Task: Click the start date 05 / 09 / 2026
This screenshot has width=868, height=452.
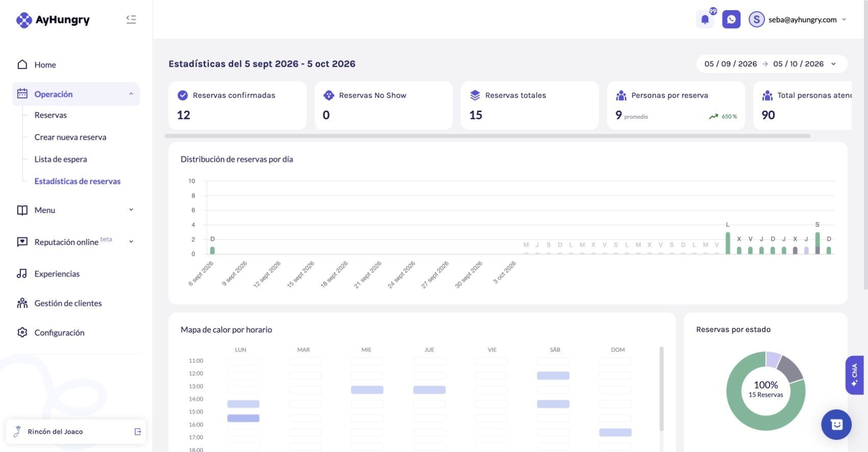Action: 730,64
